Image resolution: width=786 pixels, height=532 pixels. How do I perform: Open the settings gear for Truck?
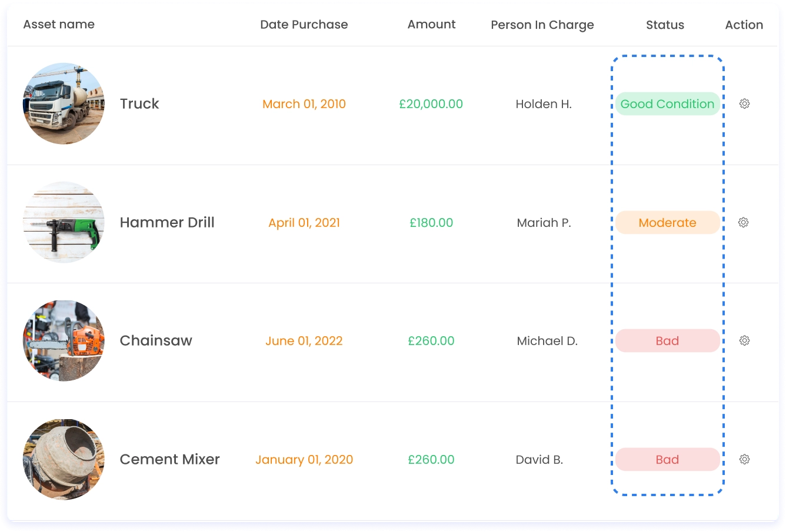tap(744, 103)
